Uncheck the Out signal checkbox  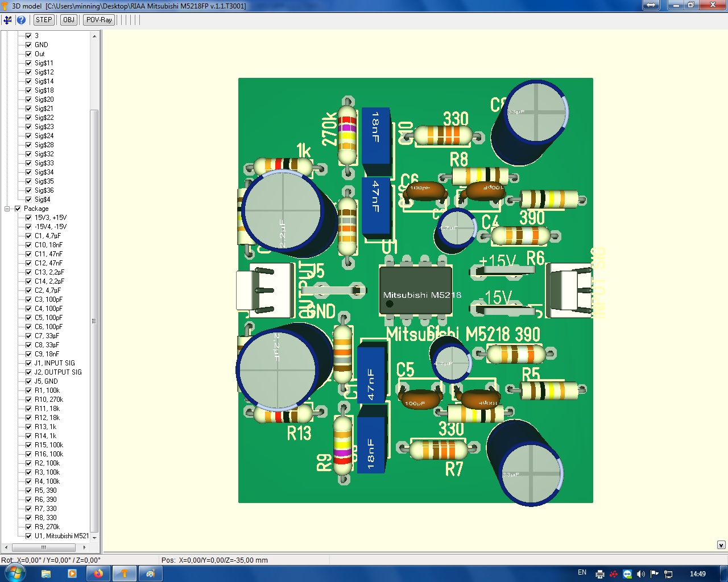(28, 54)
